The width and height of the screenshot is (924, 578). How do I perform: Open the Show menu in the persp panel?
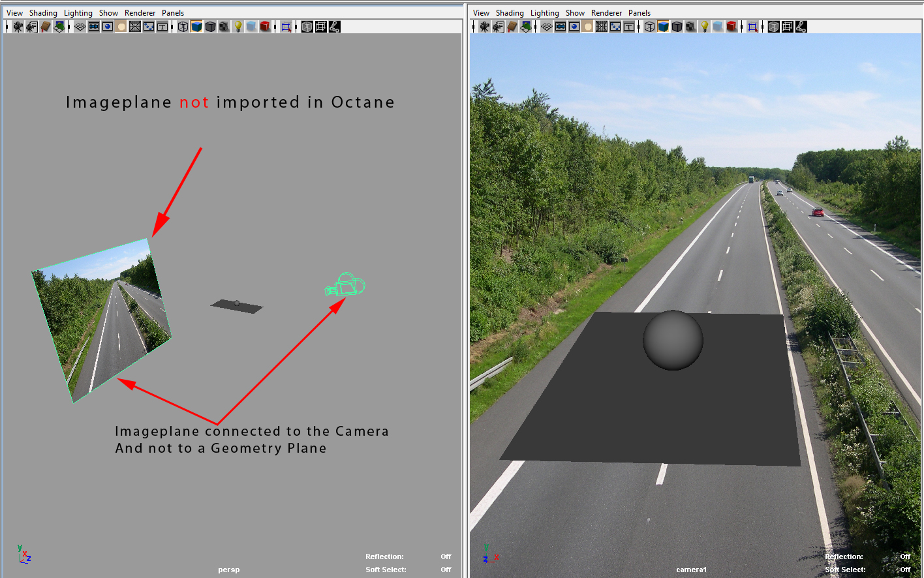108,13
